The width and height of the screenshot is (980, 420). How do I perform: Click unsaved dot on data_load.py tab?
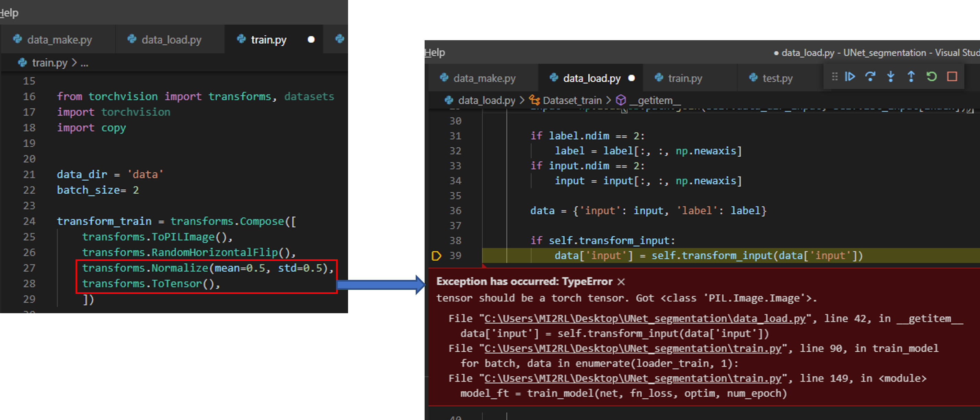[x=632, y=78]
